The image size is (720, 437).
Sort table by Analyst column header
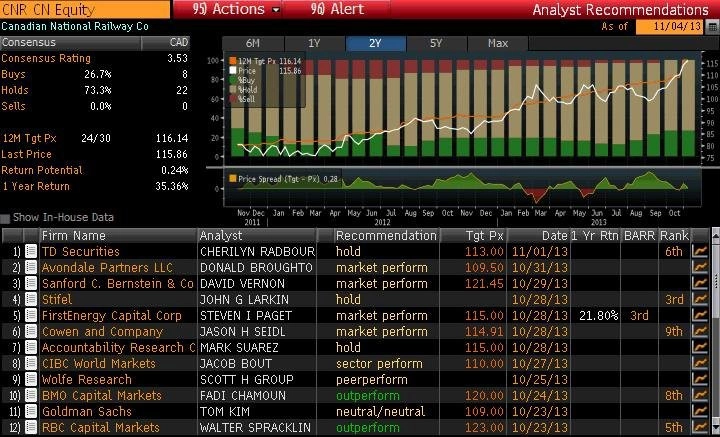(x=257, y=235)
